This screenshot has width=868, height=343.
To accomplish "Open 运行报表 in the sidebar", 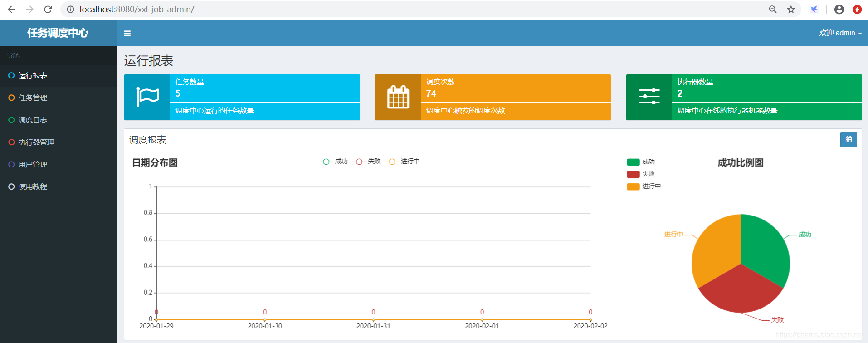I will [x=58, y=76].
